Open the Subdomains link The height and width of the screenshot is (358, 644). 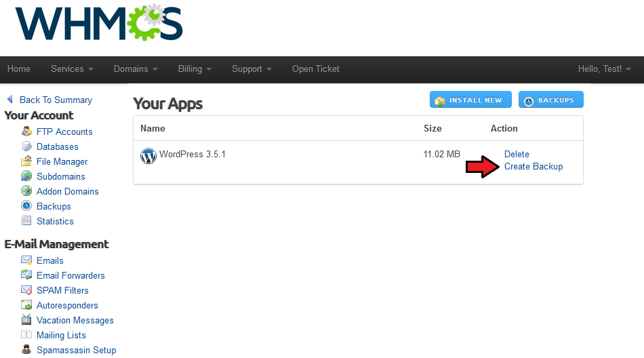pos(61,176)
